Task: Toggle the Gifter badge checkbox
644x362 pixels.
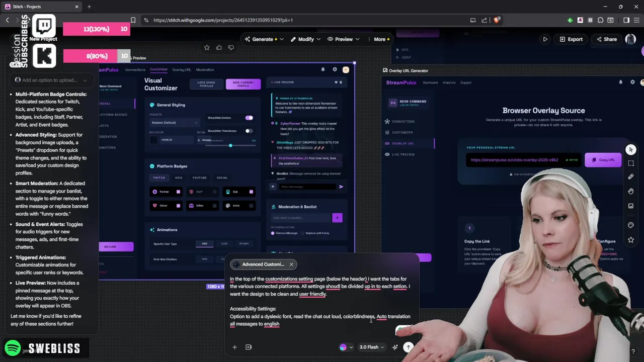Action: pyautogui.click(x=215, y=206)
